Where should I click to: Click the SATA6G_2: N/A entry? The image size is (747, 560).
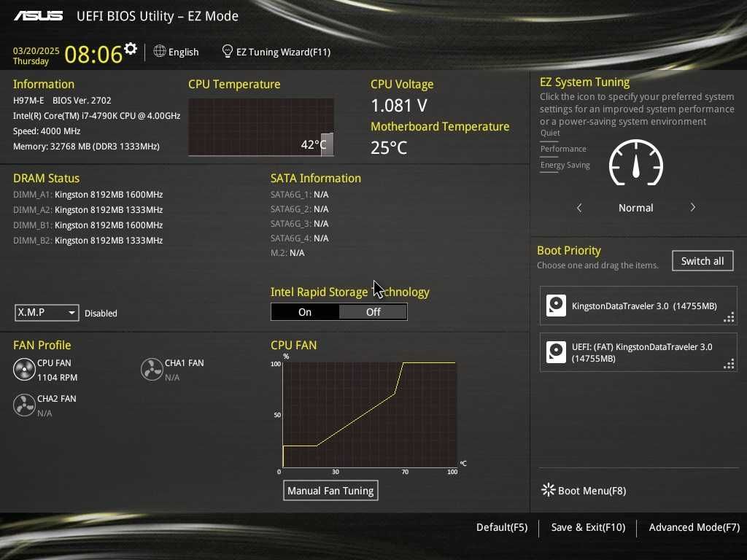(300, 209)
